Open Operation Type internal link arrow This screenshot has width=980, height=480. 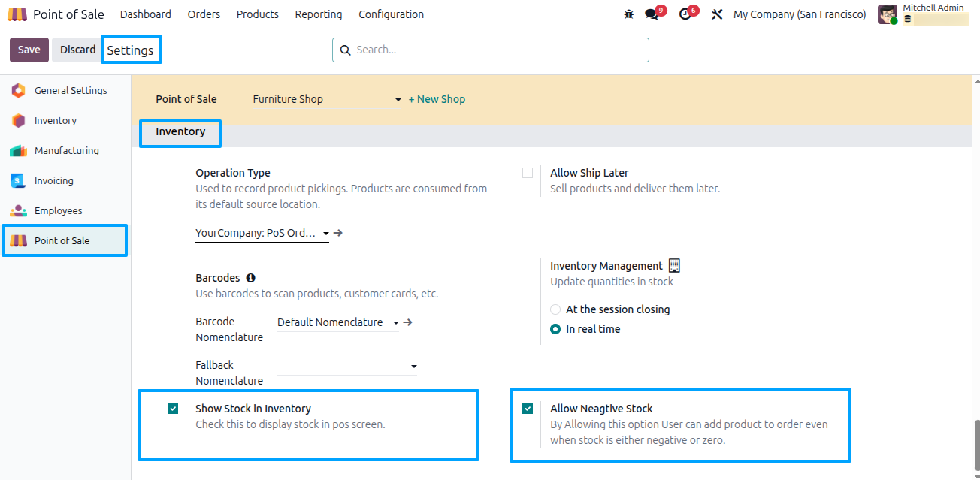(x=338, y=233)
